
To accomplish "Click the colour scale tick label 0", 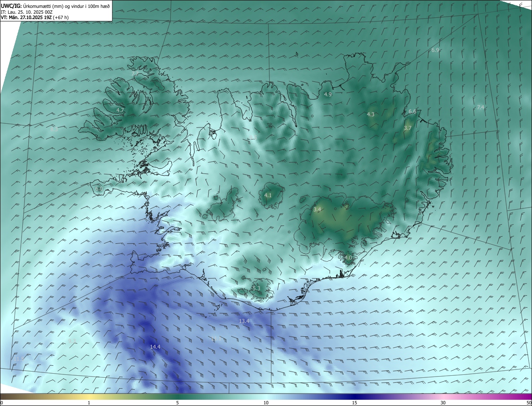I will 2,403.
